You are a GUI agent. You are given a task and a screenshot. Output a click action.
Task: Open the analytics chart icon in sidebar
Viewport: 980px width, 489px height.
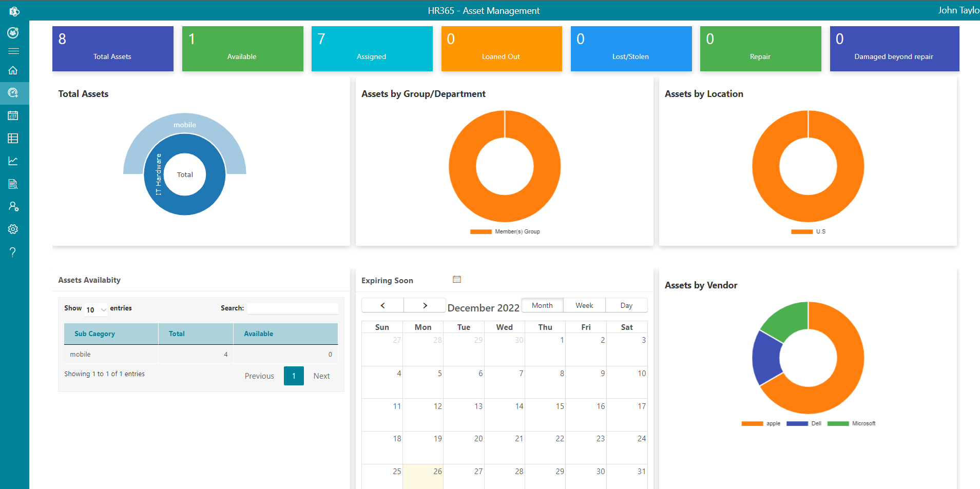click(x=13, y=161)
